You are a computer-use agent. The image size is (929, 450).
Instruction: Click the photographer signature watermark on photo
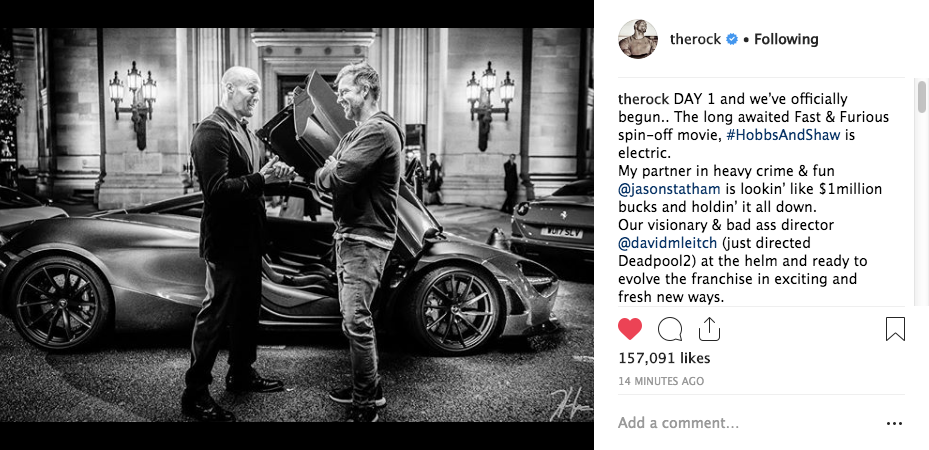(568, 404)
